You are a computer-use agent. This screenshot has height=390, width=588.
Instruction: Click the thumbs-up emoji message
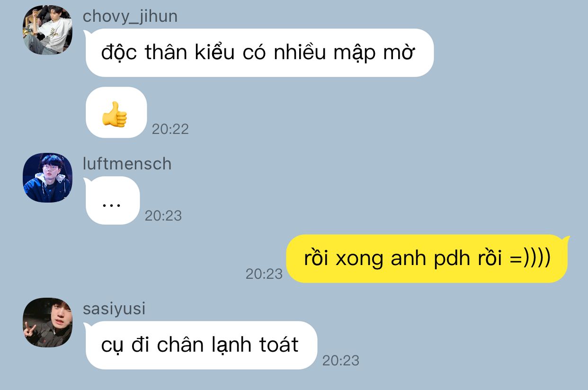coord(116,112)
